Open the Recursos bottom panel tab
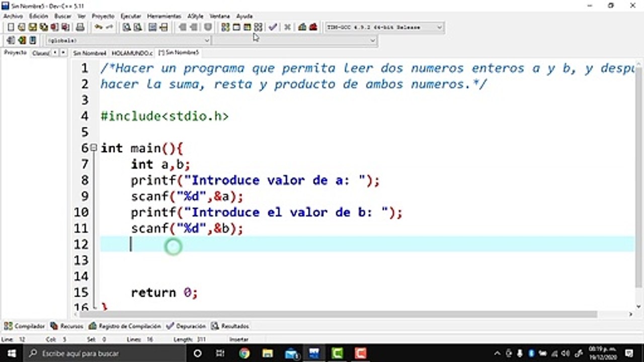 tap(67, 326)
